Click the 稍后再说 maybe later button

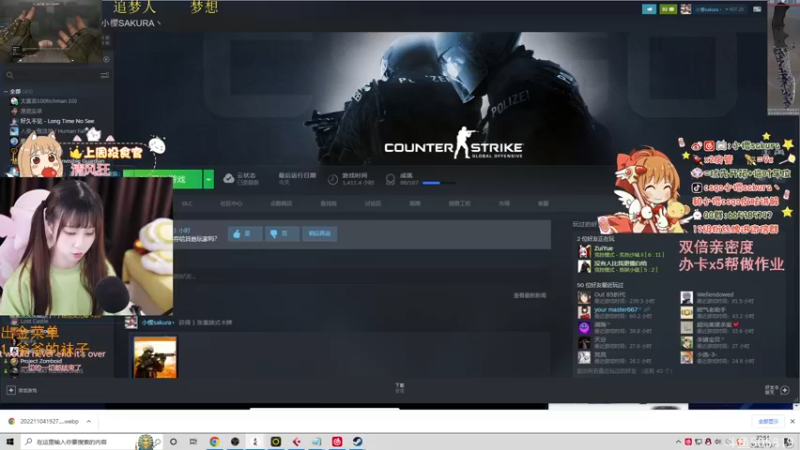[319, 234]
